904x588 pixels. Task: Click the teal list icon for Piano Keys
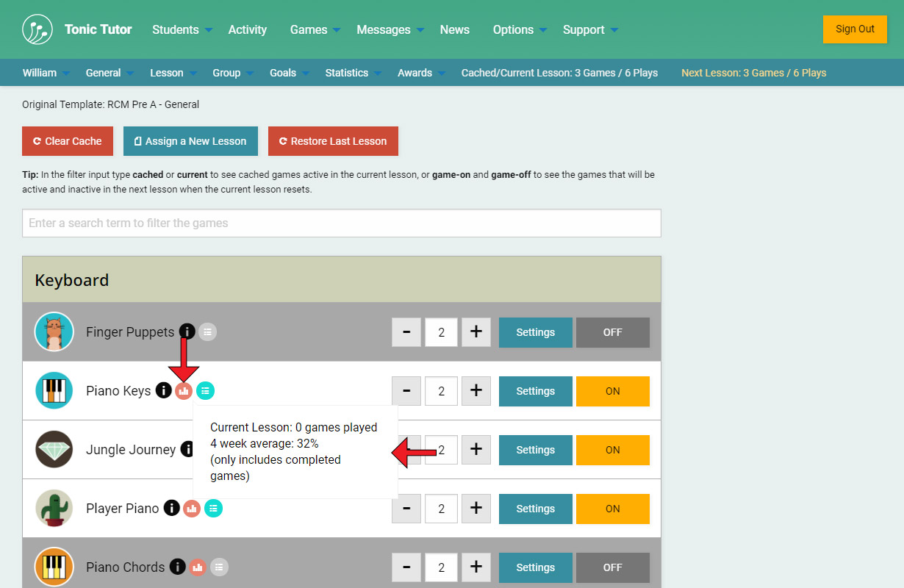[206, 391]
